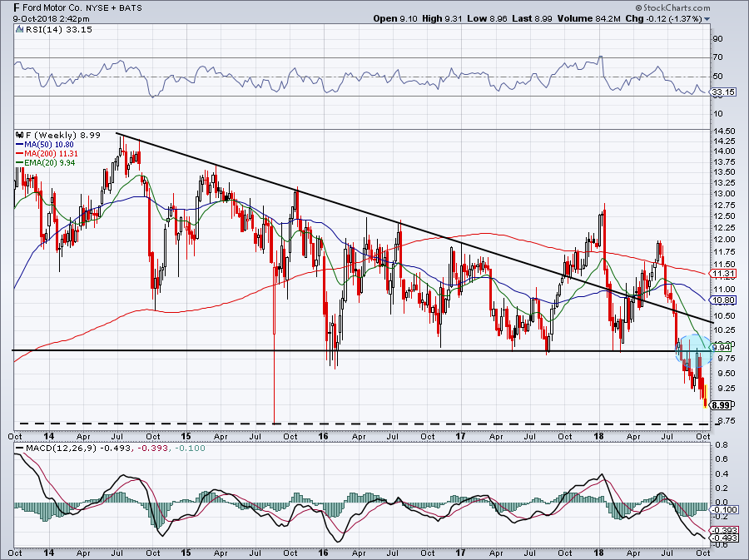Click the 14.50 price axis label
749x560 pixels.
(722, 131)
